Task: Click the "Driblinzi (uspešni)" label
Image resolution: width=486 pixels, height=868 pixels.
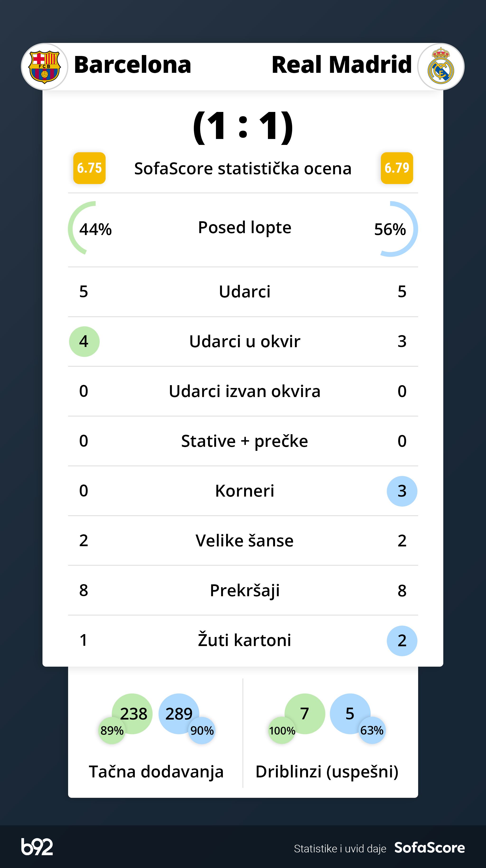Action: pyautogui.click(x=327, y=772)
